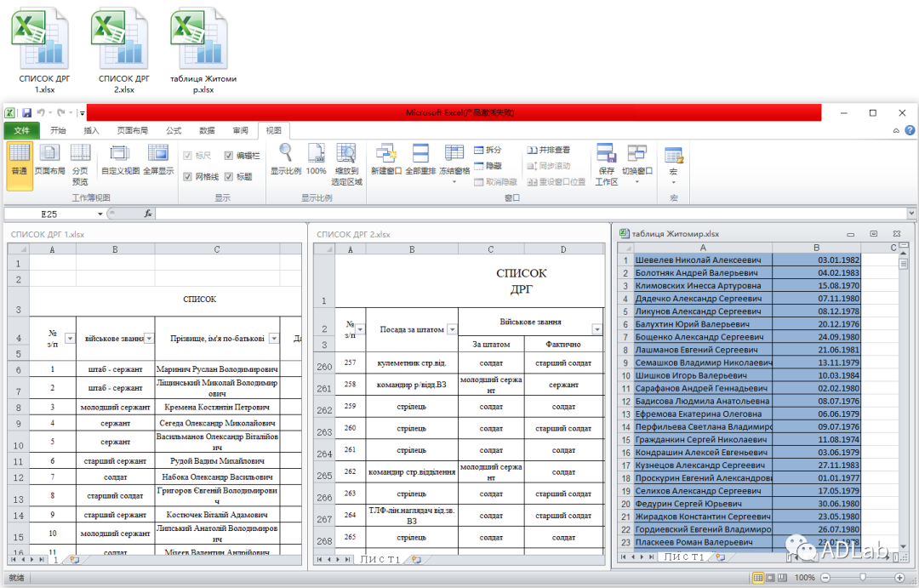Arrange All open workbook windows
Screen dimensions: 919x588
(x=420, y=162)
